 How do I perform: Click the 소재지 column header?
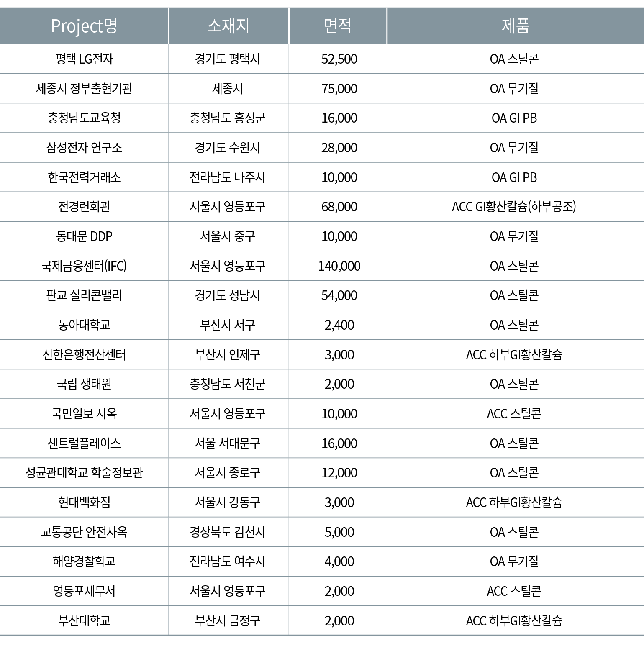click(x=228, y=26)
